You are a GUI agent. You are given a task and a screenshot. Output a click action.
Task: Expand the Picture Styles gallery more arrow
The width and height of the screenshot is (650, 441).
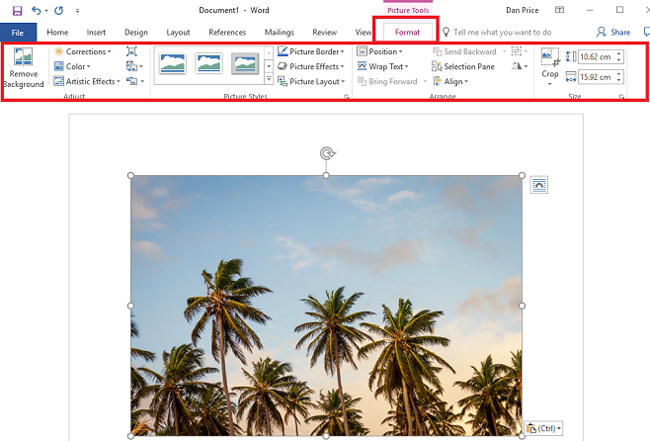268,79
